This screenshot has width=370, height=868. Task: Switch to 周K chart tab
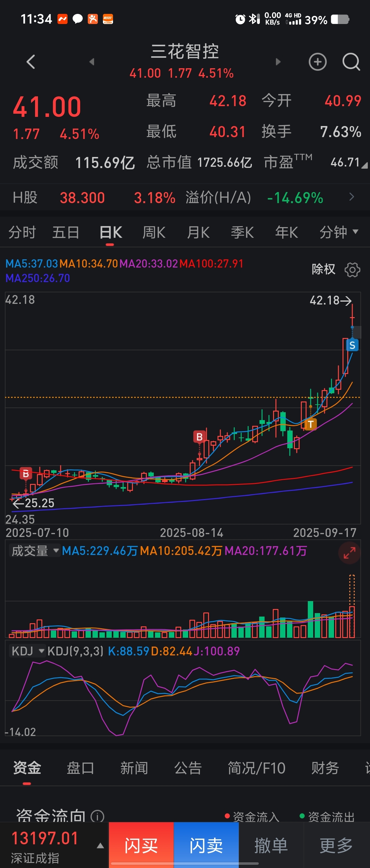154,232
